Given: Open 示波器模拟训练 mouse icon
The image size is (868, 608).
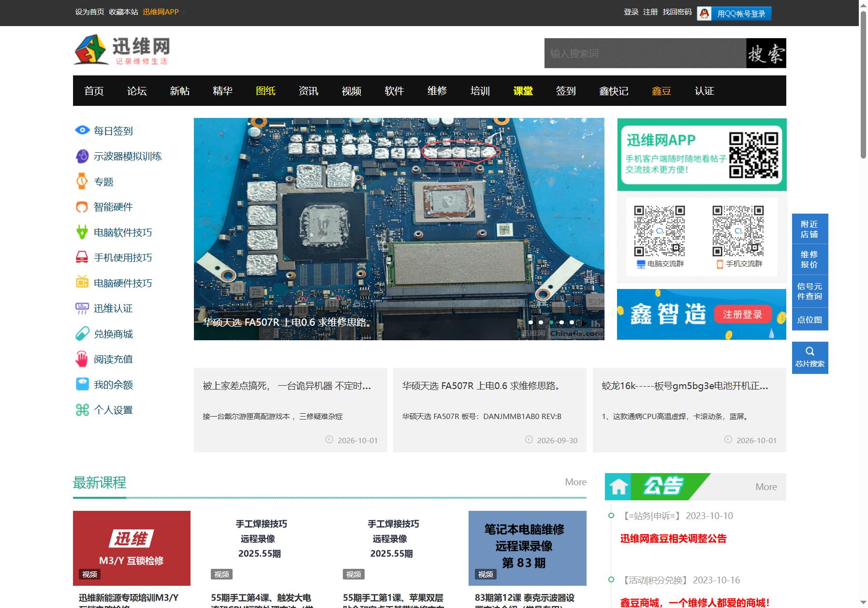Looking at the screenshot, I should point(82,156).
